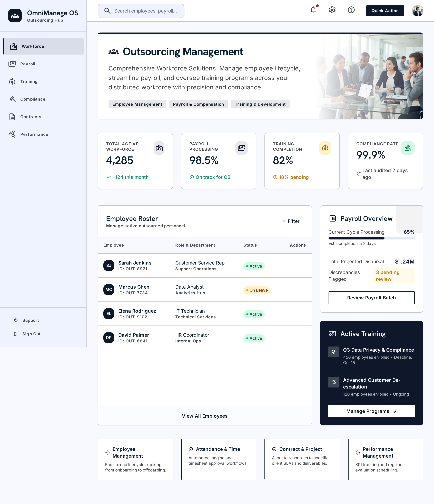Viewport: 434px width, 504px height.
Task: Open Training in the sidebar
Action: point(43,81)
